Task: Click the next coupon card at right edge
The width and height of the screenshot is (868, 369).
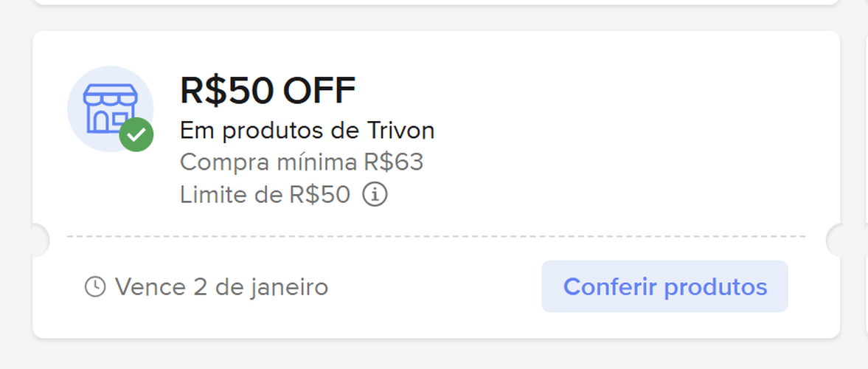Action: [x=865, y=148]
